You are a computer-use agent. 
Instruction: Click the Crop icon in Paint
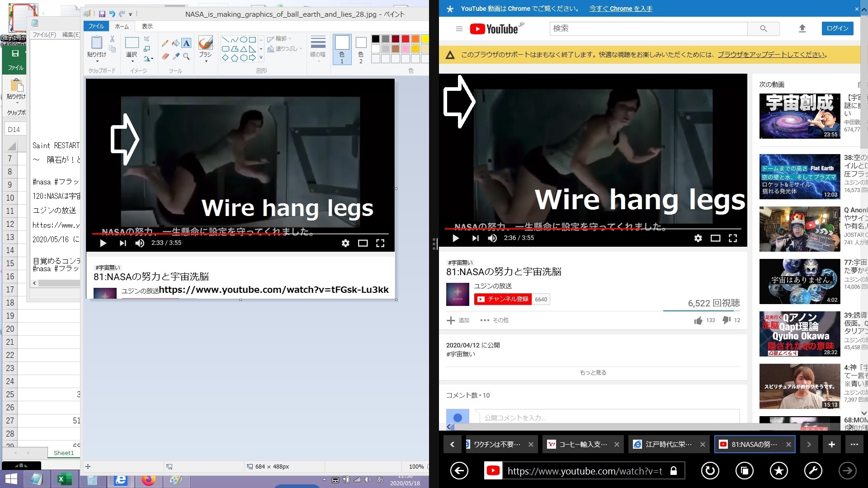pyautogui.click(x=147, y=39)
